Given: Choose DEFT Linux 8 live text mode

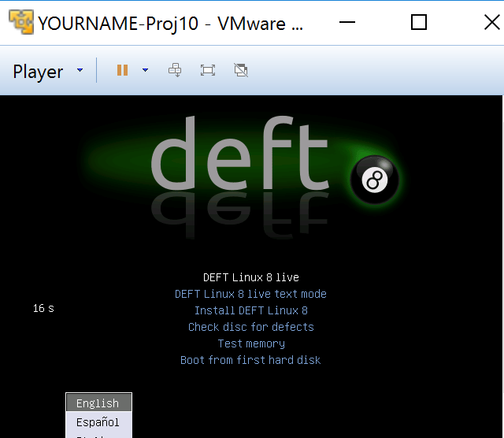Looking at the screenshot, I should click(250, 294).
